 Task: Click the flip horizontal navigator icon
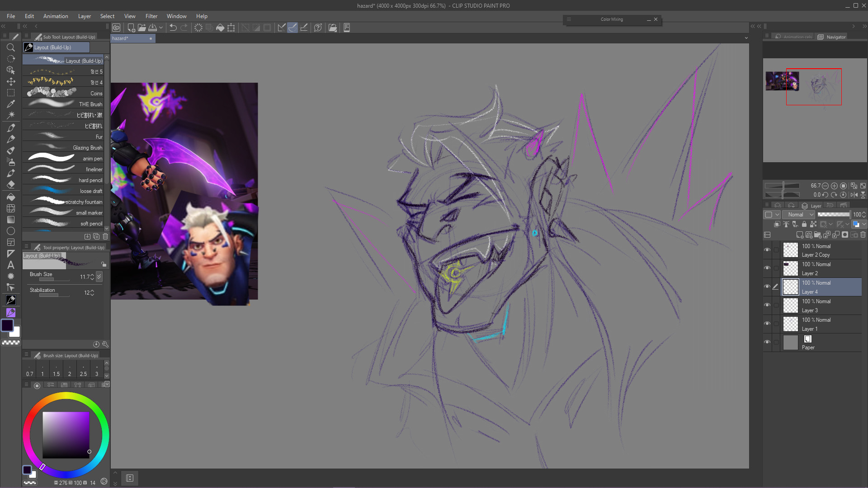(x=854, y=195)
